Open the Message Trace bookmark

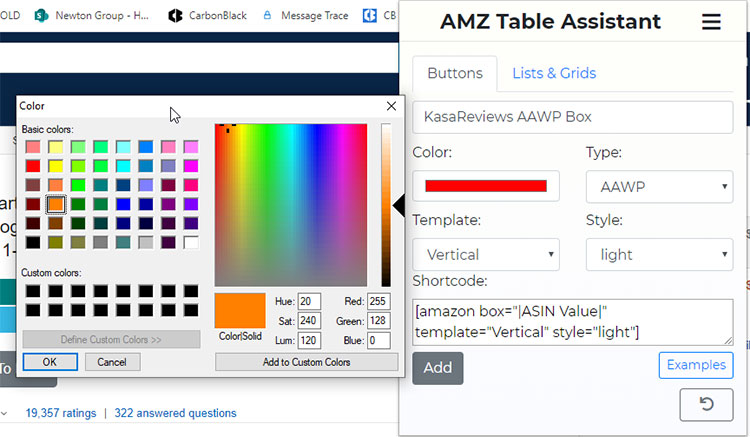tap(304, 16)
